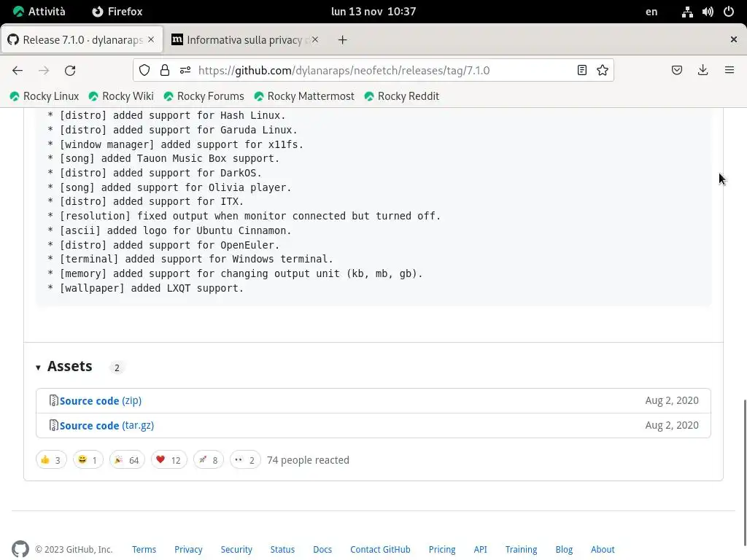Open the Security footer link
The height and width of the screenshot is (560, 747).
[236, 549]
